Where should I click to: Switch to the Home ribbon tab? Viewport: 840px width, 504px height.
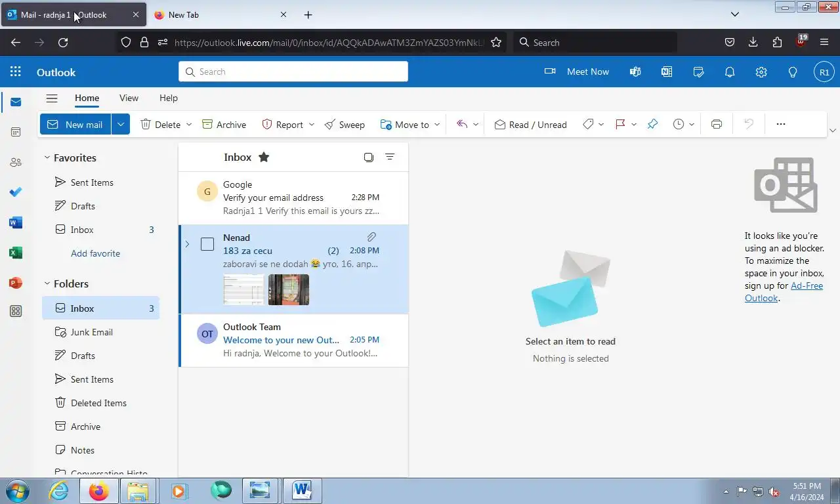click(x=87, y=98)
